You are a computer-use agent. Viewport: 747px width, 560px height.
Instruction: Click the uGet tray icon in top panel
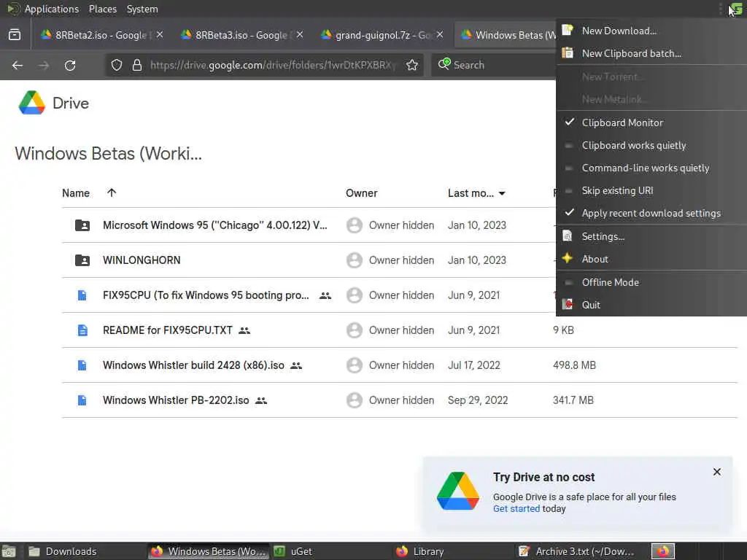[737, 9]
